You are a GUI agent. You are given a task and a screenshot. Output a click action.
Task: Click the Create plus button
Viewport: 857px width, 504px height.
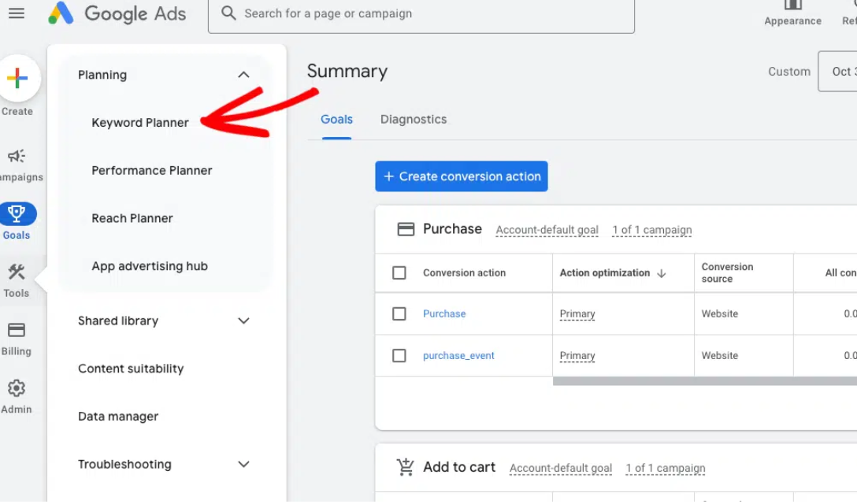pos(17,78)
